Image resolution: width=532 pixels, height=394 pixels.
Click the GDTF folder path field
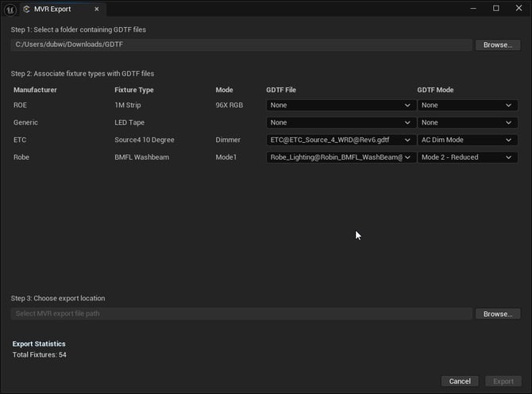241,44
